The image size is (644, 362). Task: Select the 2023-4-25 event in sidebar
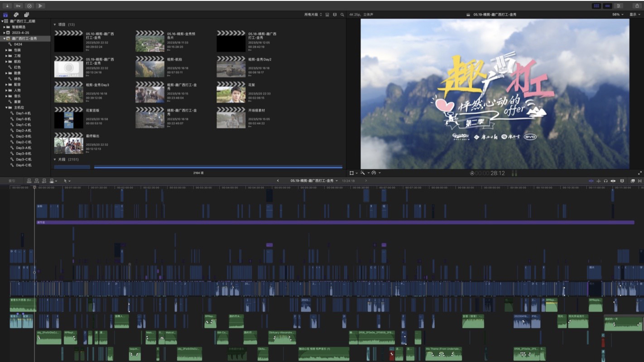point(20,33)
